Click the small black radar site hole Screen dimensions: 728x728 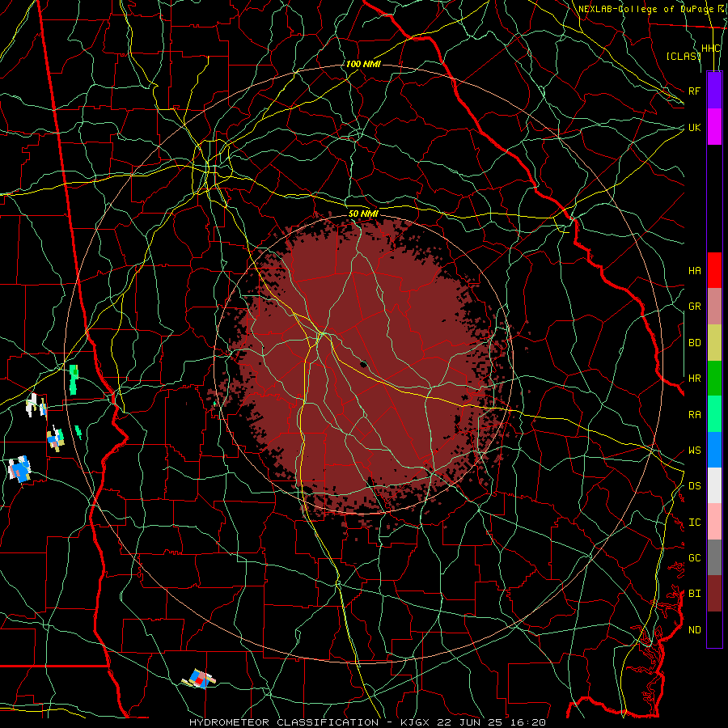tap(363, 365)
